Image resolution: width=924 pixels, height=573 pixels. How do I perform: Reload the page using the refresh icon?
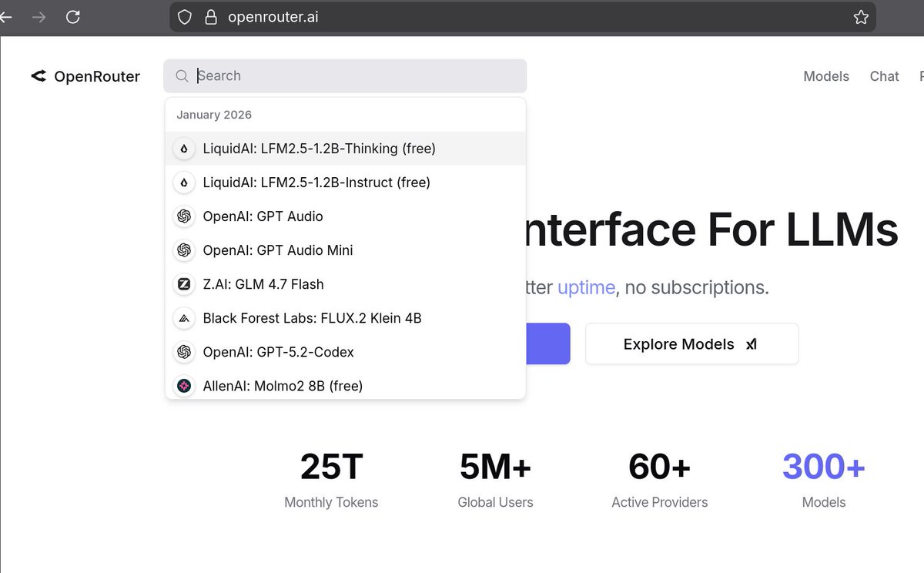[x=73, y=16]
